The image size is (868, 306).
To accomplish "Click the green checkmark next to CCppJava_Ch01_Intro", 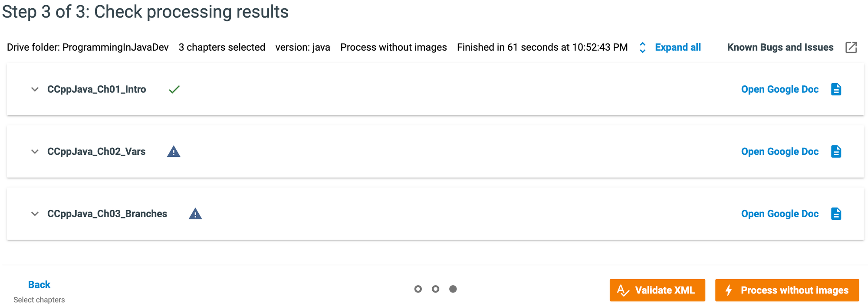I will click(174, 89).
